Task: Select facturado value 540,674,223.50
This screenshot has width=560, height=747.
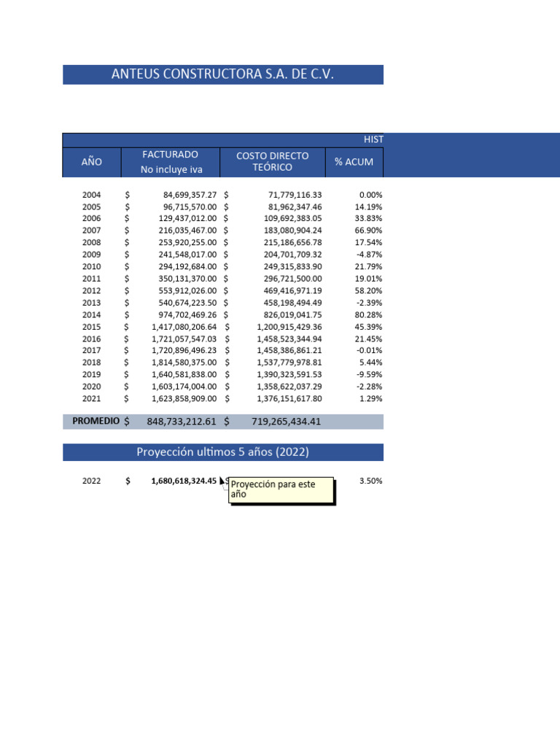Action: coord(187,303)
